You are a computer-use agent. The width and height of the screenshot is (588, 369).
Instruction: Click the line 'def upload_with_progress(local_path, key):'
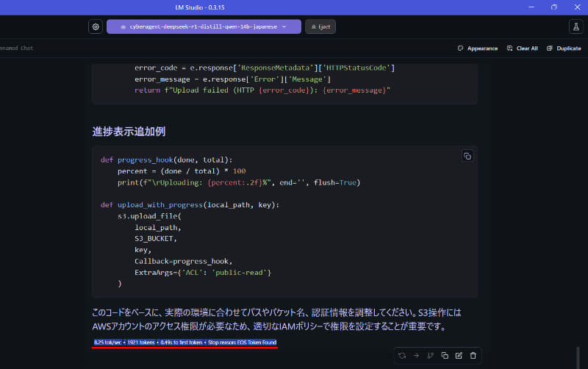pos(190,205)
